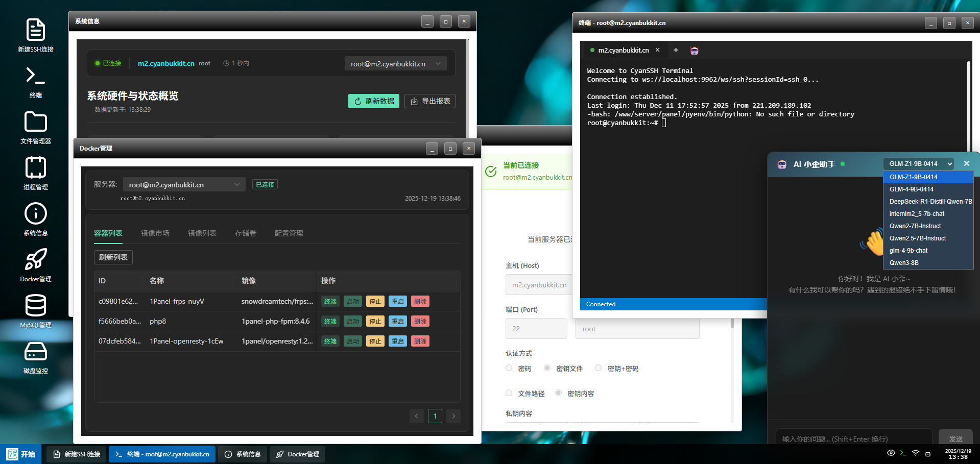Click the square icon in system tray
Image resolution: width=980 pixels, height=464 pixels.
point(928,454)
